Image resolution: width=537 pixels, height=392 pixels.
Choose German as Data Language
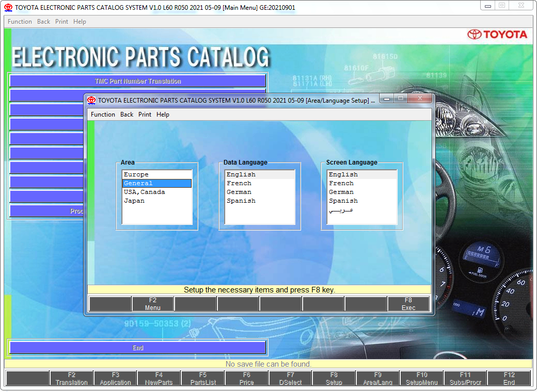point(260,192)
